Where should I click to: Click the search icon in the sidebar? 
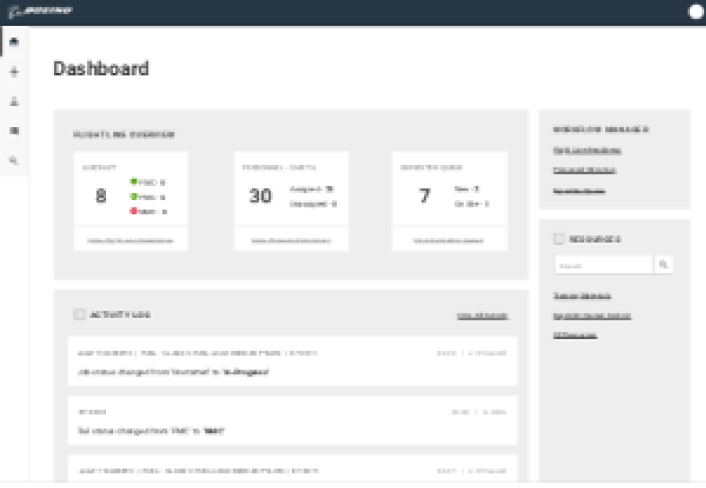point(14,160)
